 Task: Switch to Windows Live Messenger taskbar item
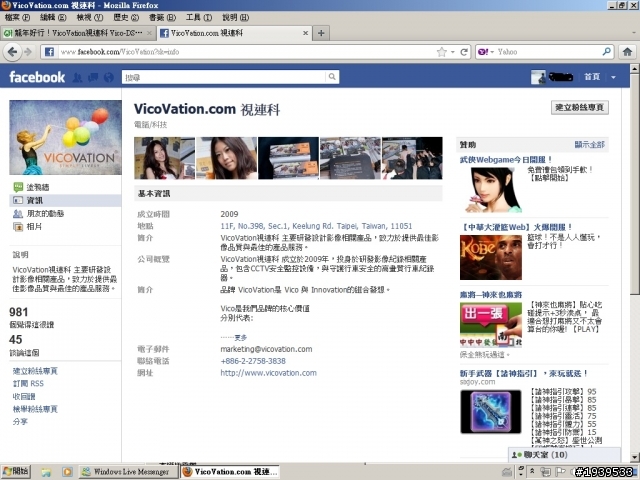pos(129,472)
